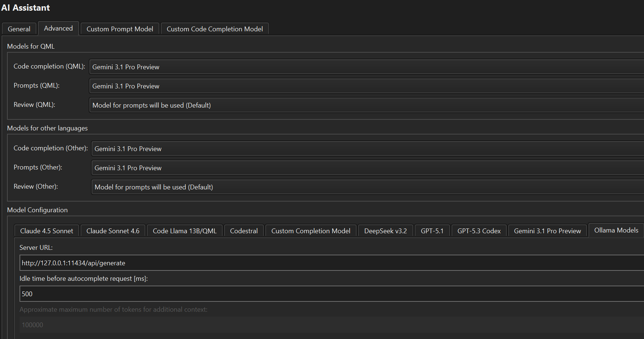Open Custom Code Completion Model tab
The image size is (644, 339).
click(x=215, y=29)
